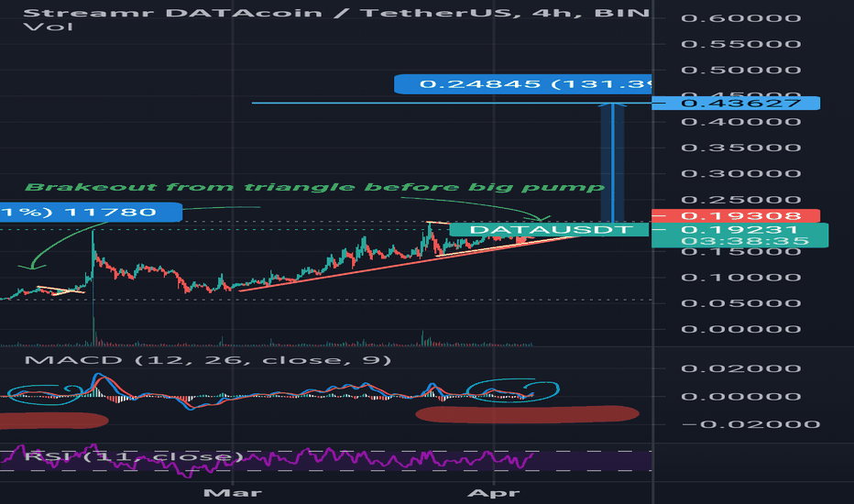Select the DATAUSDT symbol tag on chart
Image resolution: width=854 pixels, height=504 pixels.
pos(549,230)
